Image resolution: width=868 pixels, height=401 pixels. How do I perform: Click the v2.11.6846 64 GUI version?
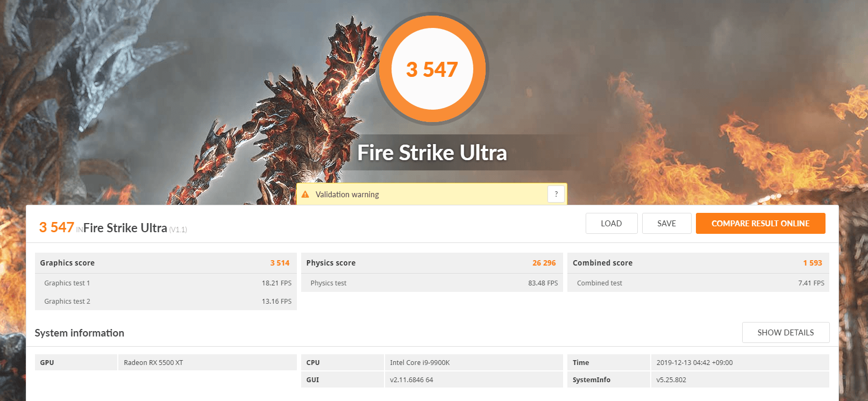pyautogui.click(x=411, y=380)
